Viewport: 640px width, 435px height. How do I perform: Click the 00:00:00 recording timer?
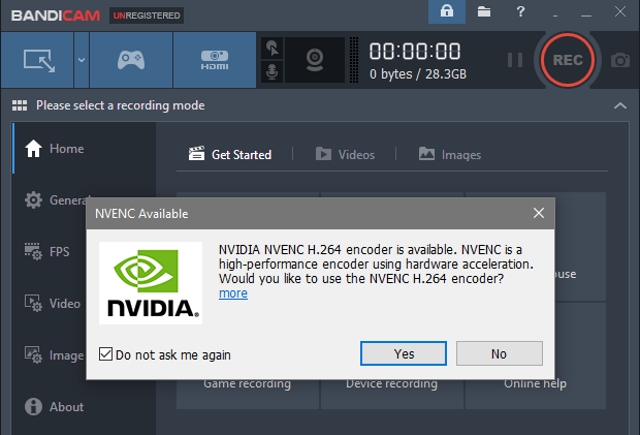[x=415, y=51]
